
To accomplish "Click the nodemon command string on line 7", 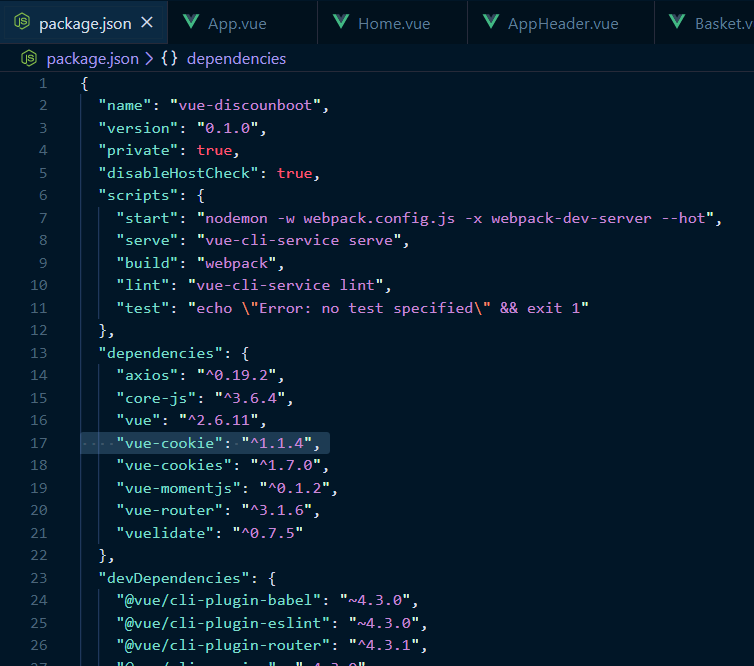I will click(x=455, y=218).
